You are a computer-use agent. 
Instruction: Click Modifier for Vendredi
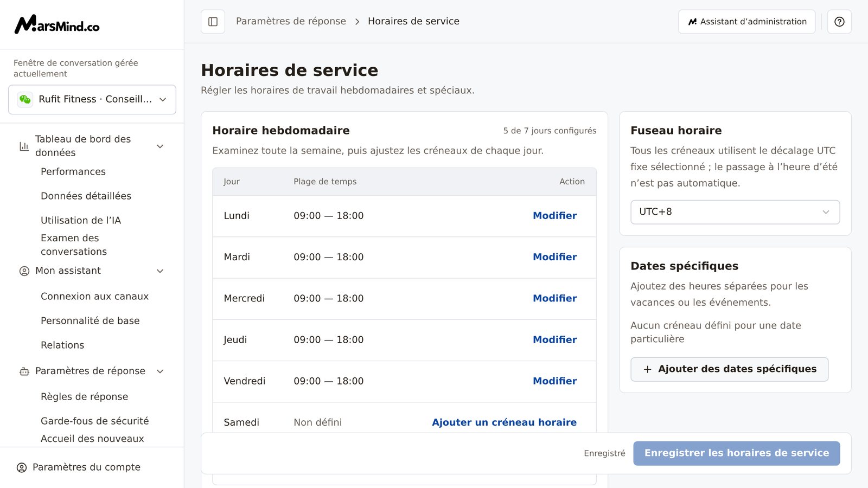tap(554, 381)
